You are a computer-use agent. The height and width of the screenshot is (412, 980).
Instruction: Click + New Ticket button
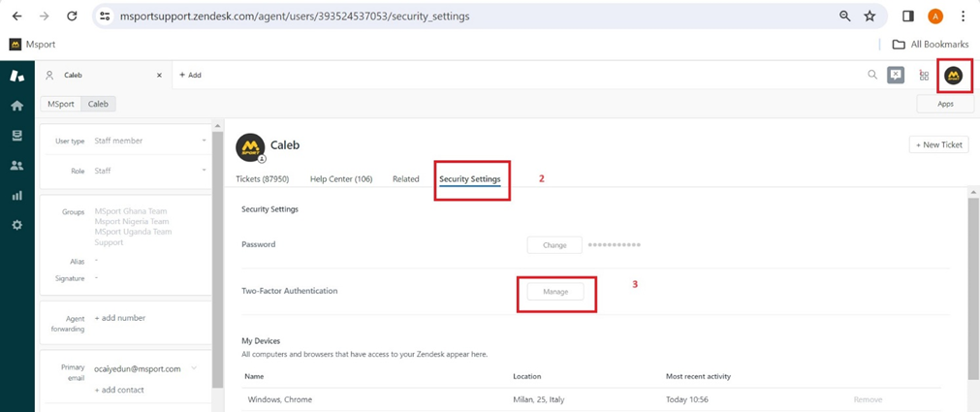coord(938,144)
